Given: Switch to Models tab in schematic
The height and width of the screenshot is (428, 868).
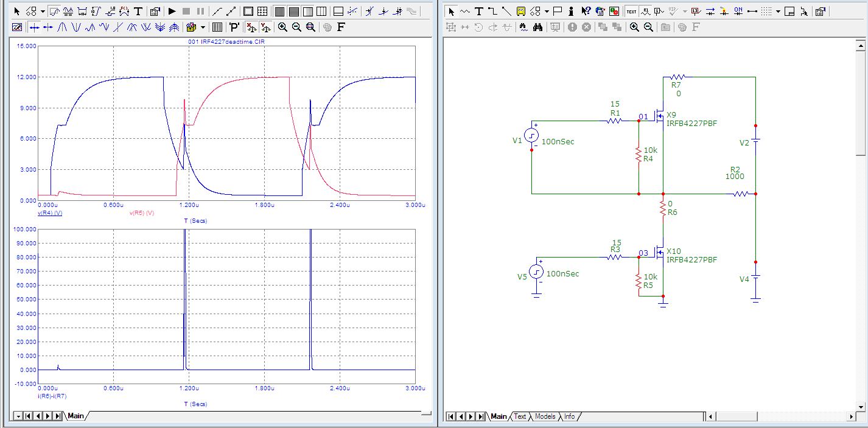Looking at the screenshot, I should [x=545, y=416].
